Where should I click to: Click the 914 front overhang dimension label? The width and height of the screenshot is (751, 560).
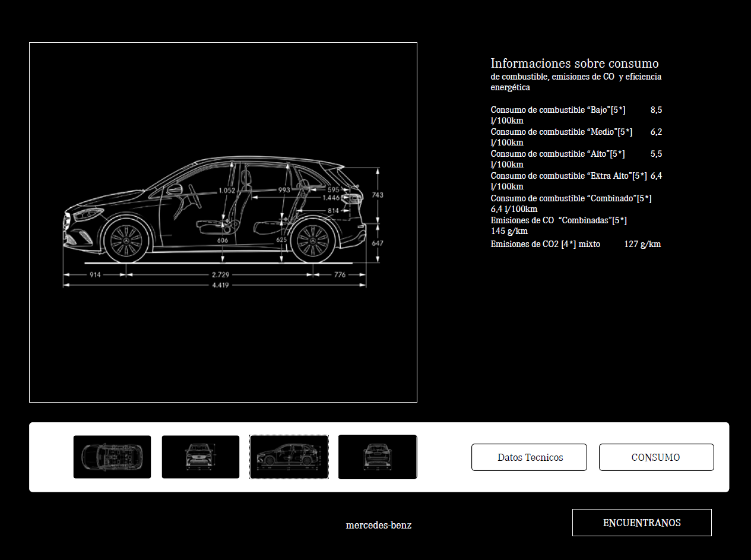pos(95,274)
